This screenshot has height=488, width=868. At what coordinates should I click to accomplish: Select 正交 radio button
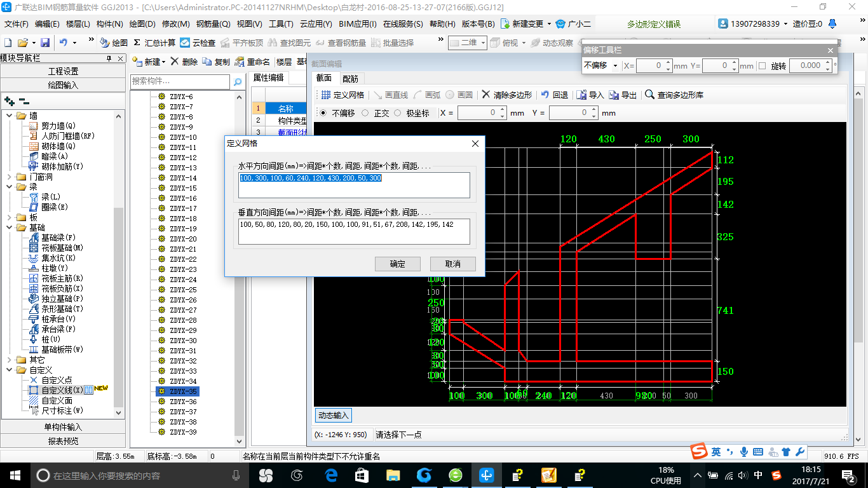[365, 113]
